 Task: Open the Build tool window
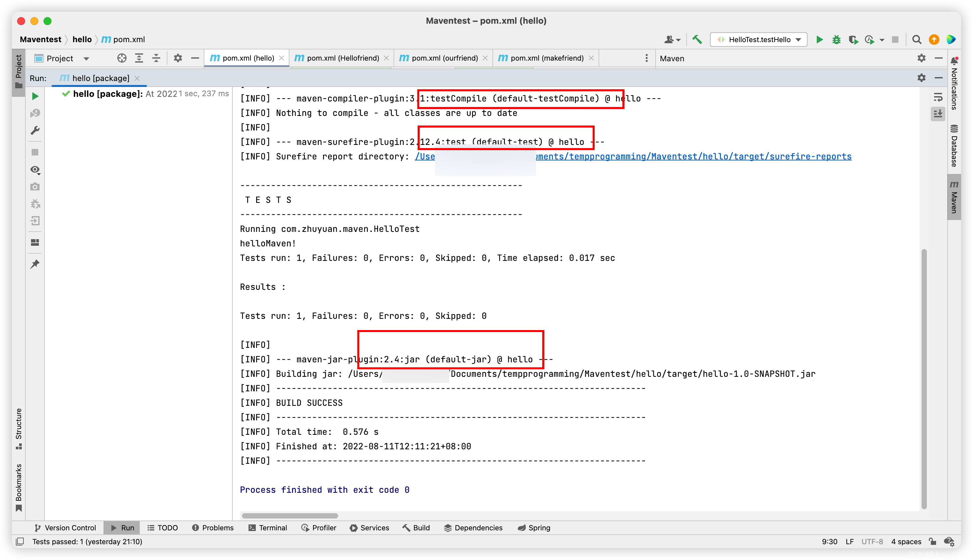[416, 528]
